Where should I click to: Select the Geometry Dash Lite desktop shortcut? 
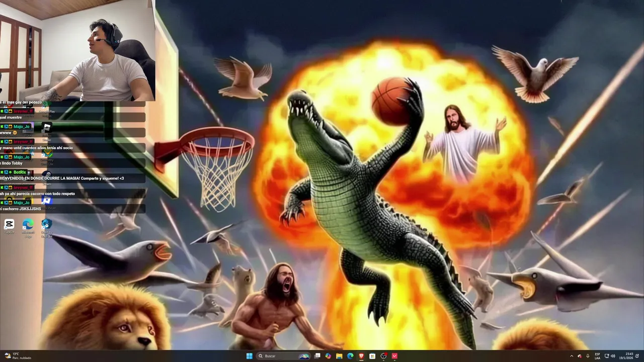47,156
